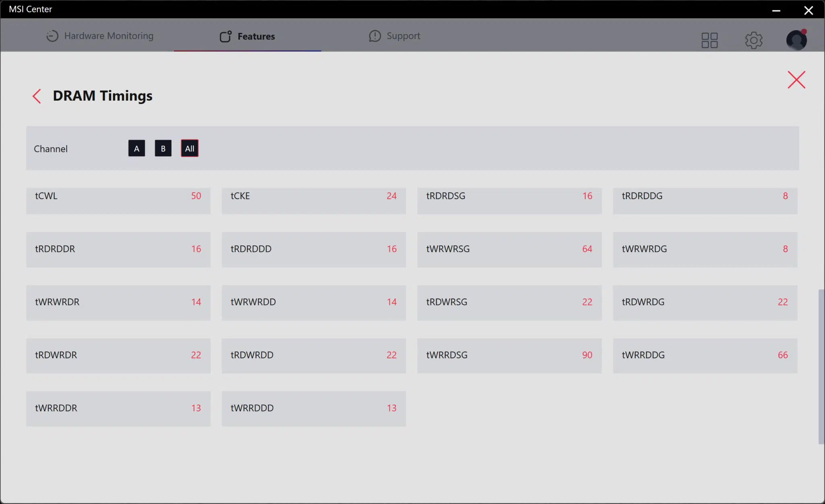Click the tRDWRDG timing label
Viewport: 825px width, 504px height.
coord(643,302)
